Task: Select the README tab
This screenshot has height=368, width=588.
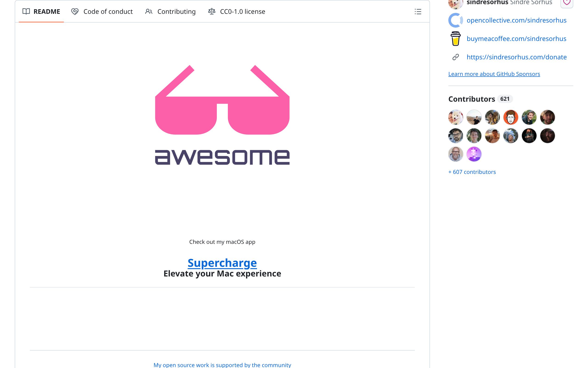Action: [x=41, y=11]
